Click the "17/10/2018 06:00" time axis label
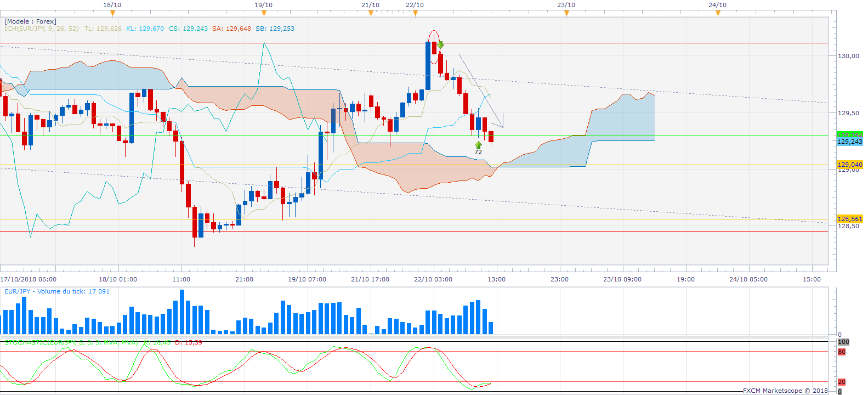 [28, 279]
